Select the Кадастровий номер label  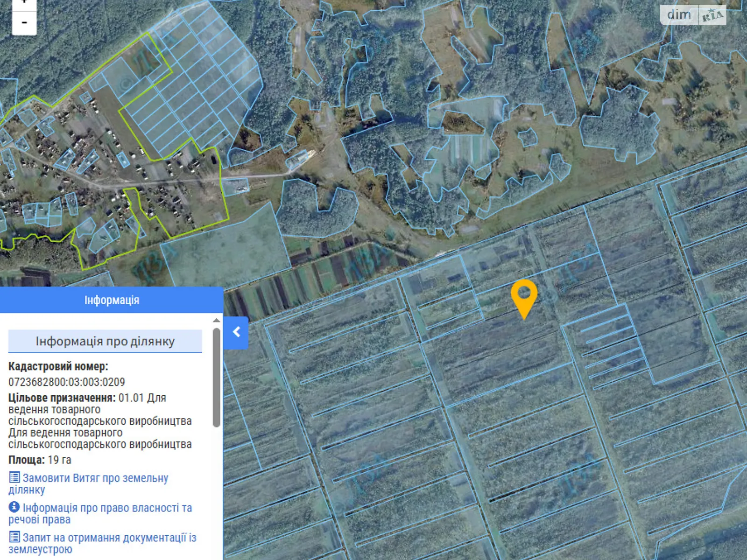(x=58, y=367)
